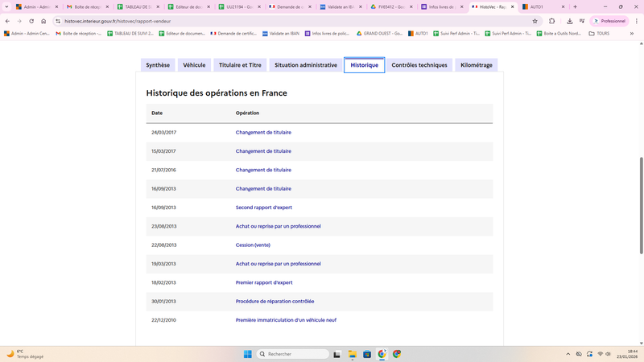Image resolution: width=644 pixels, height=362 pixels.
Task: Open the Windows Start menu
Action: (x=247, y=354)
